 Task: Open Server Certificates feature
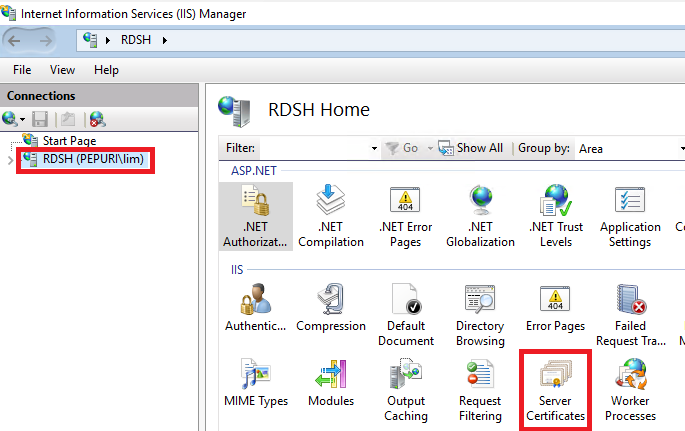click(x=555, y=390)
